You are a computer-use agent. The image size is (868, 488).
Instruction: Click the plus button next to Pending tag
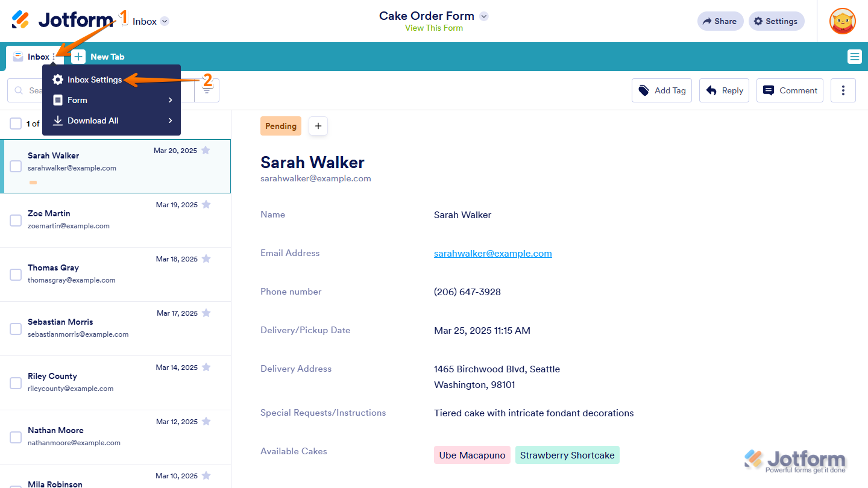pyautogui.click(x=318, y=126)
